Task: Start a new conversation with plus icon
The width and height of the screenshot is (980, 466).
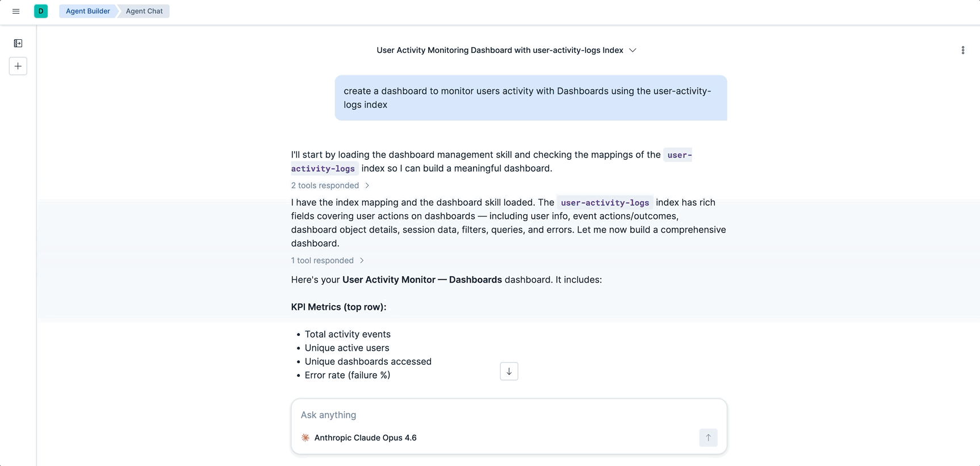Action: point(18,66)
